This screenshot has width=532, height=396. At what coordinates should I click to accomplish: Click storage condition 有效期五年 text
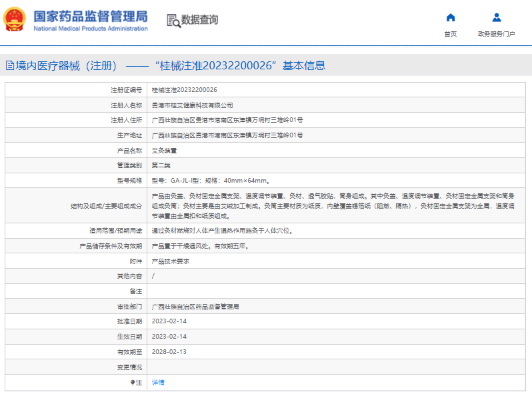(x=231, y=246)
